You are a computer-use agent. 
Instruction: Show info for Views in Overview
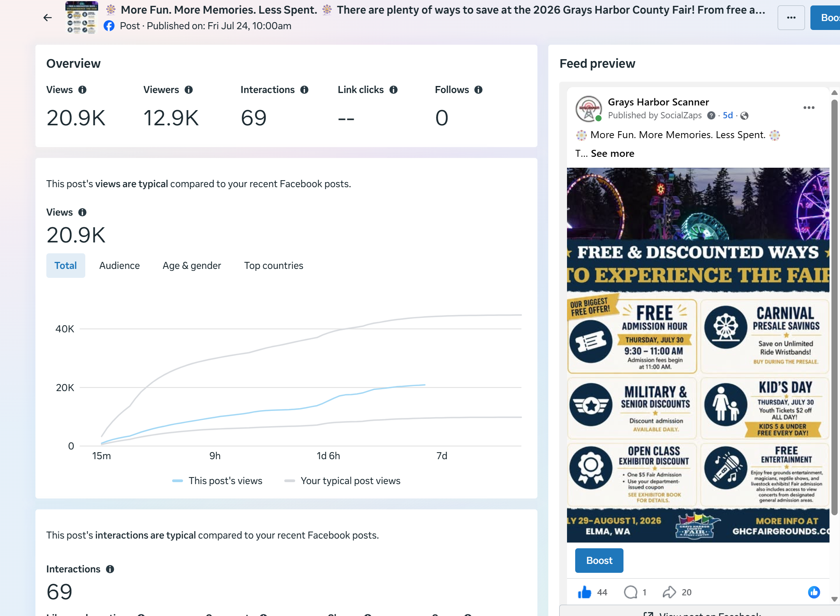click(x=82, y=90)
